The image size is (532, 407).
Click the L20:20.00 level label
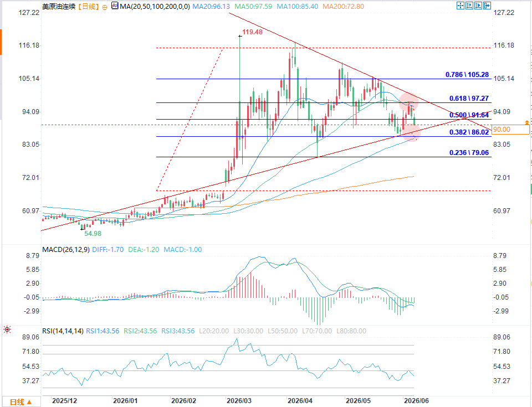214,331
